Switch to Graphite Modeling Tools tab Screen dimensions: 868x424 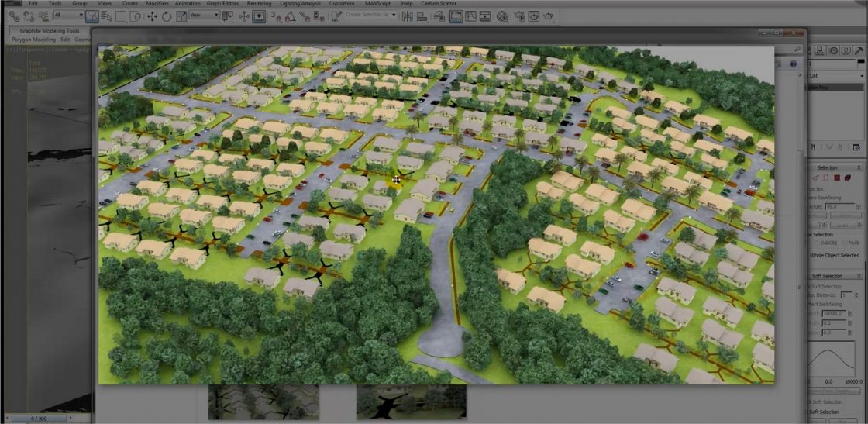(x=49, y=30)
